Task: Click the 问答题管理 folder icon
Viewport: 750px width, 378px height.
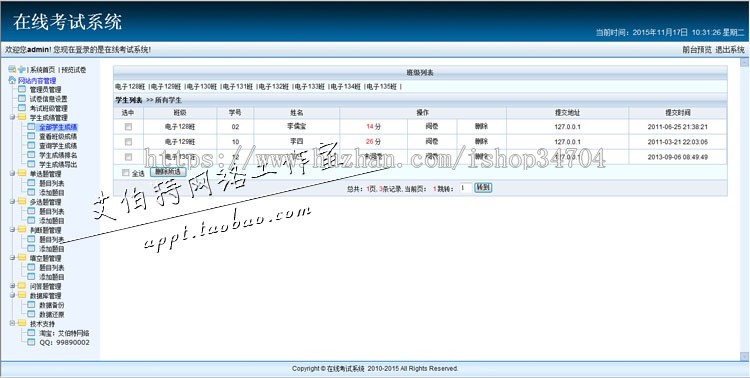Action: [x=22, y=286]
